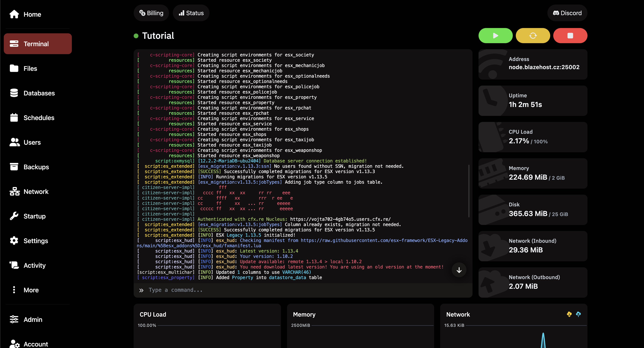Click the CPU Load value 2.17%
Viewport: 644px width, 348px height.
click(x=519, y=141)
